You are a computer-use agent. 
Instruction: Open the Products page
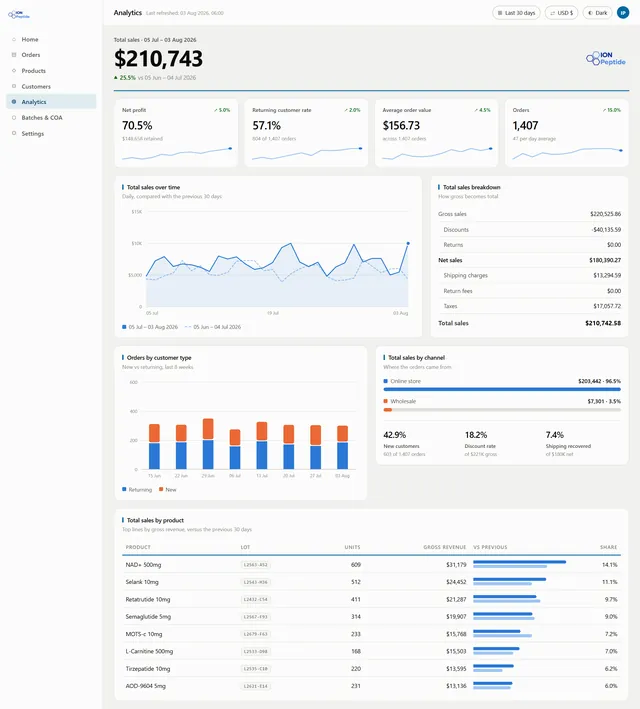(51, 71)
